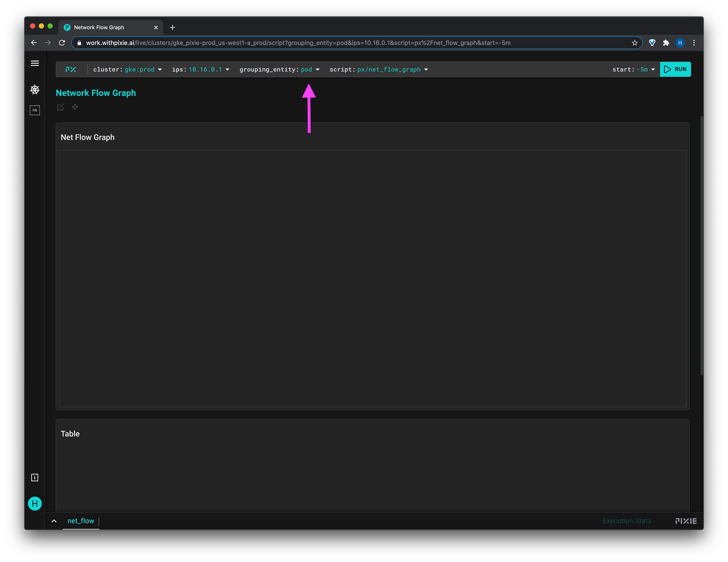
Task: Open the browser extensions puzzle icon
Action: coord(666,43)
